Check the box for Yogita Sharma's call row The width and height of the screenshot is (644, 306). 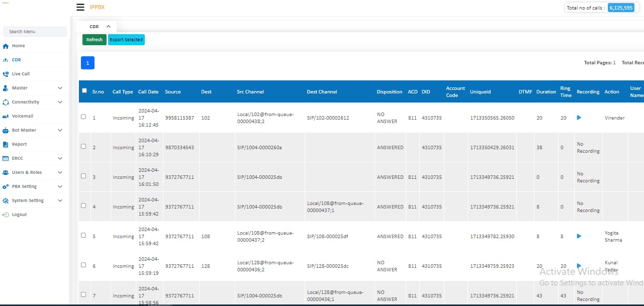click(x=83, y=235)
